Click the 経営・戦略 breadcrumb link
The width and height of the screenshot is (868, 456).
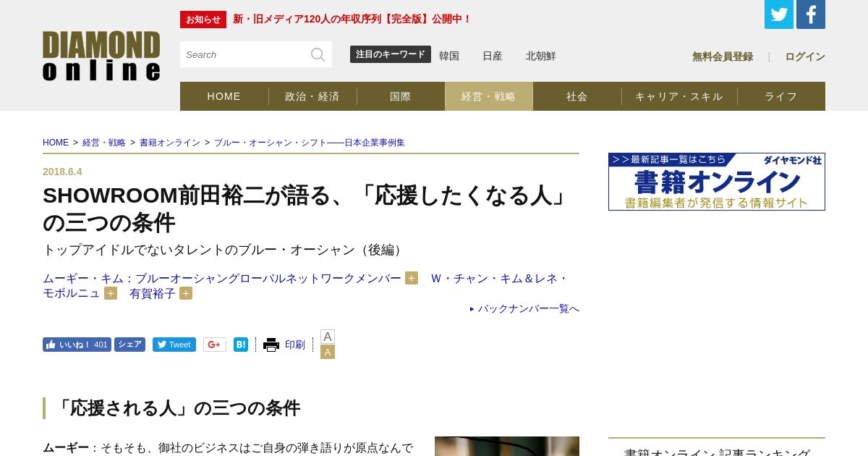point(104,143)
